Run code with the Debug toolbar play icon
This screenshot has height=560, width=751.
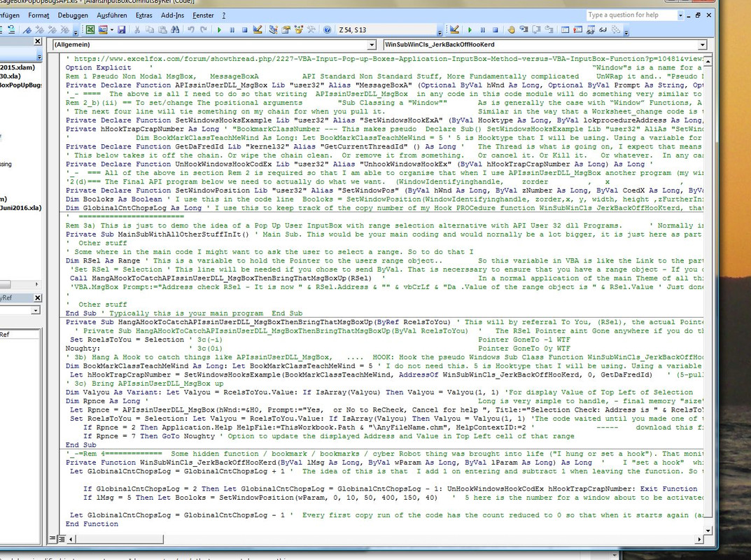tap(470, 29)
